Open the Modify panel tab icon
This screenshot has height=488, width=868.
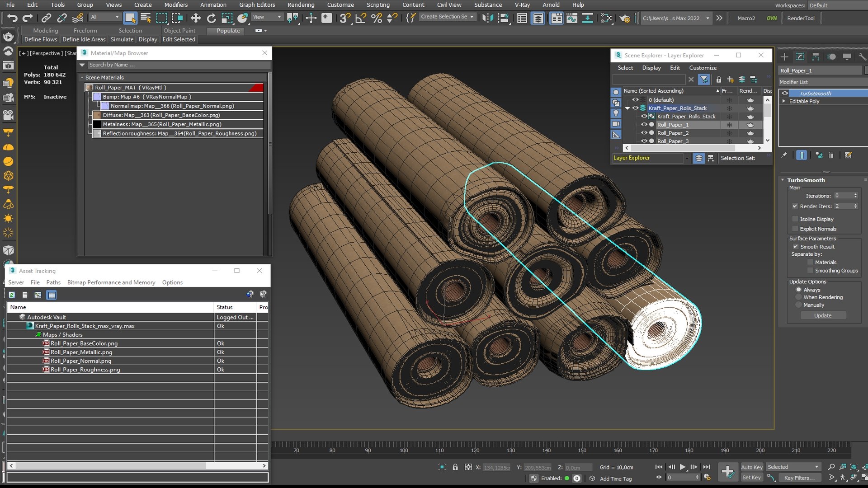coord(800,56)
